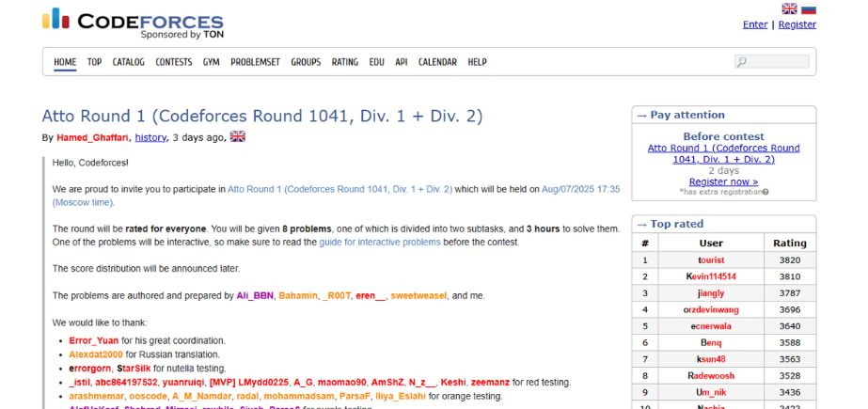Screen dimensions: 868x409
Task: Open ecnerwala profile in Top rated
Action: tap(711, 326)
